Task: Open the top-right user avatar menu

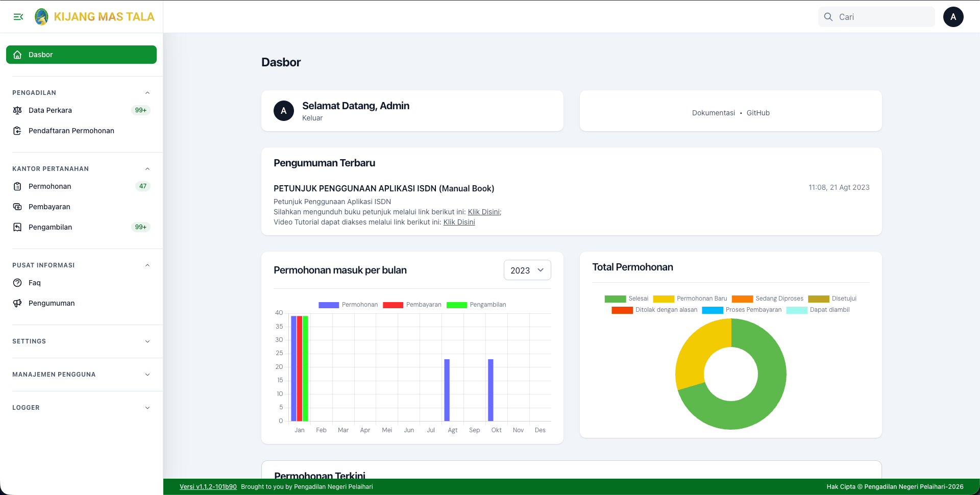Action: [x=953, y=17]
